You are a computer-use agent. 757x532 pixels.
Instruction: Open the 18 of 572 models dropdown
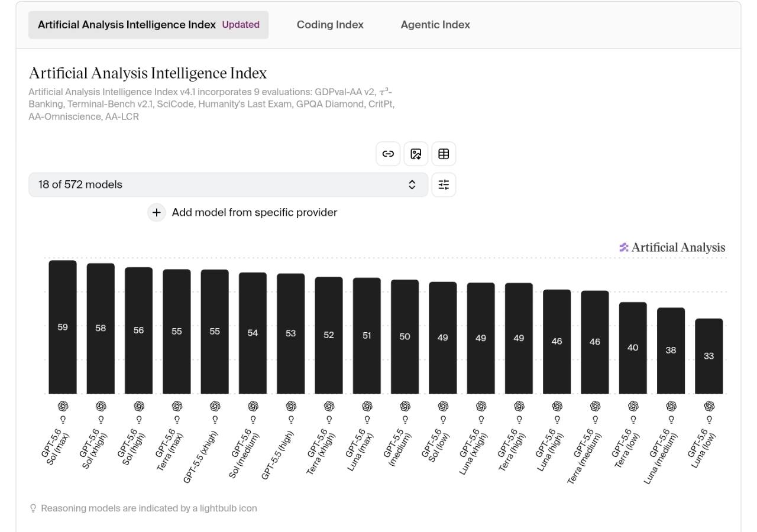[x=228, y=184]
